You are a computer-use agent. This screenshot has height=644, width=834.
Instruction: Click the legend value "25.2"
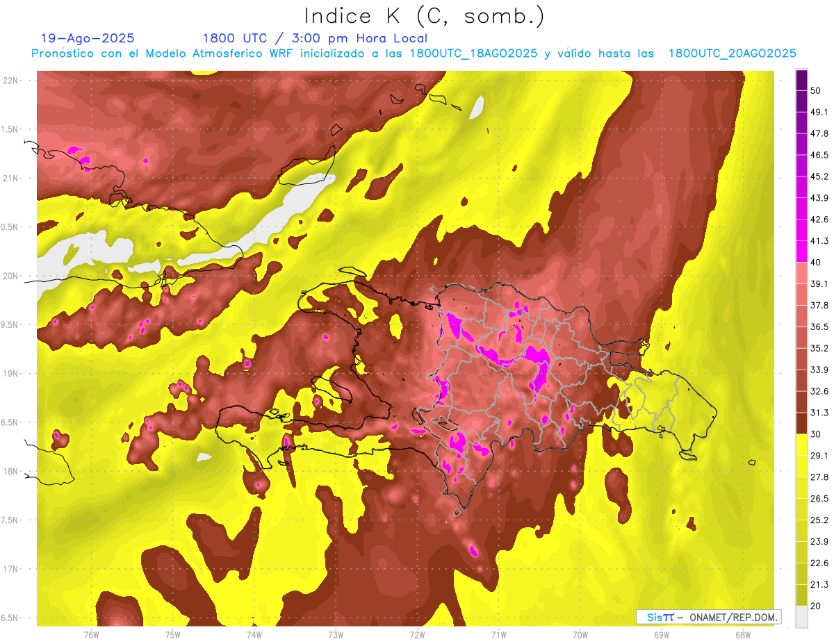819,520
